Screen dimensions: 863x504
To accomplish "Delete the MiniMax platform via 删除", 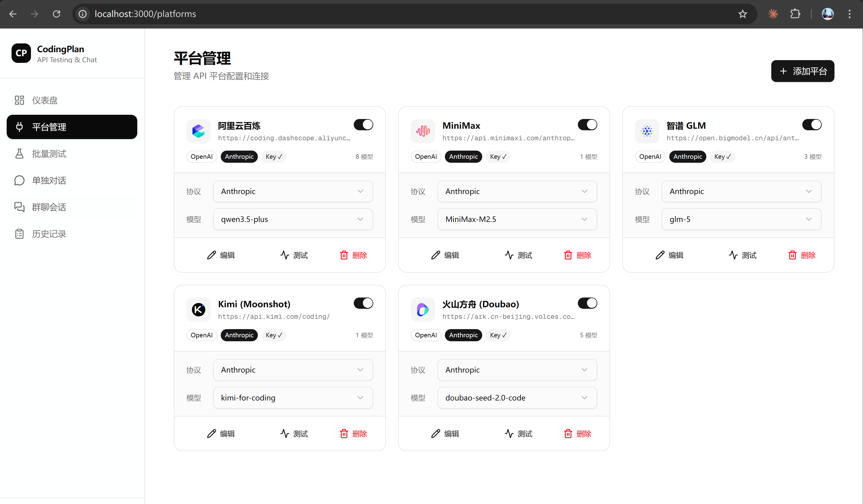I will tap(578, 255).
